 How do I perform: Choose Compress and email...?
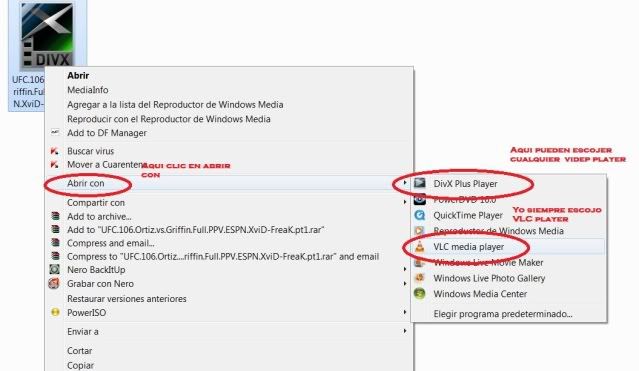pyautogui.click(x=110, y=243)
